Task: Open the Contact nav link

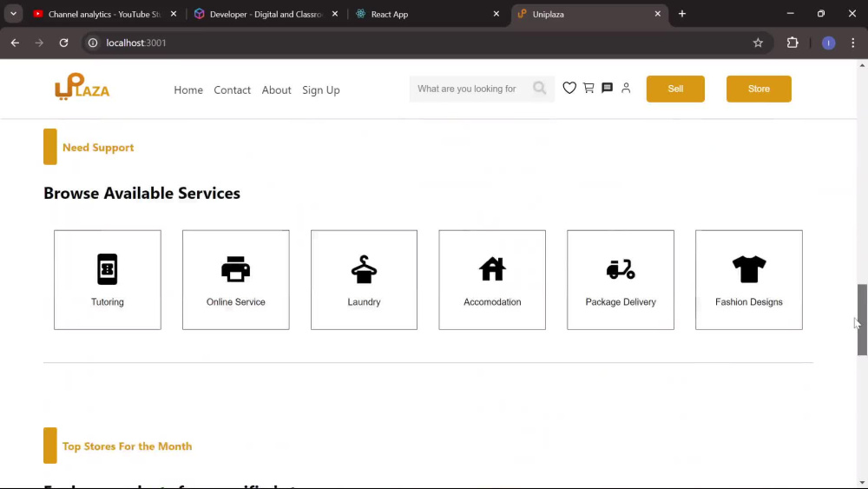Action: click(232, 89)
